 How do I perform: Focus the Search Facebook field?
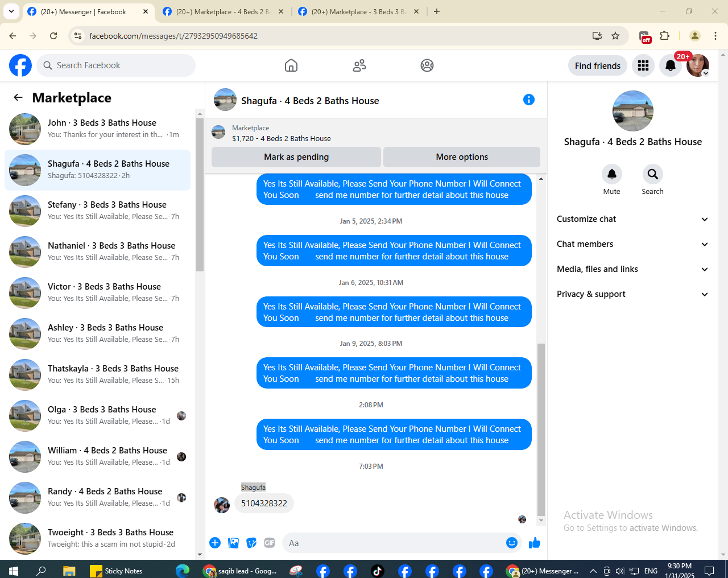pos(116,65)
